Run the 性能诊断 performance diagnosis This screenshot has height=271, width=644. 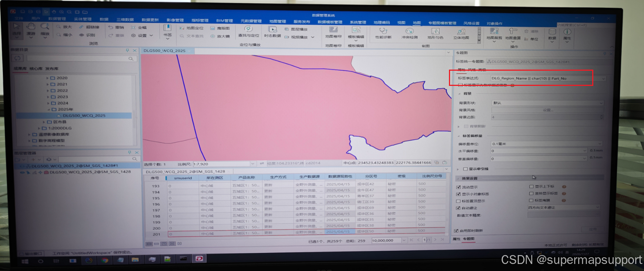[x=383, y=33]
